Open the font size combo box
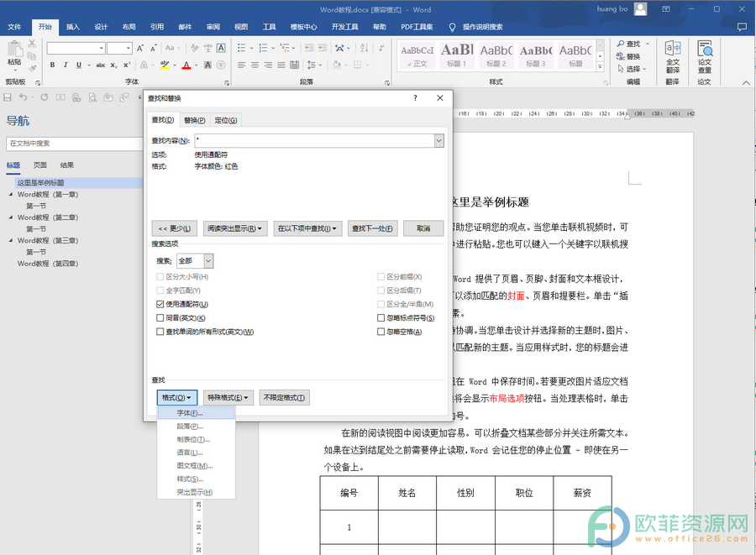Image resolution: width=756 pixels, height=555 pixels. pos(119,48)
